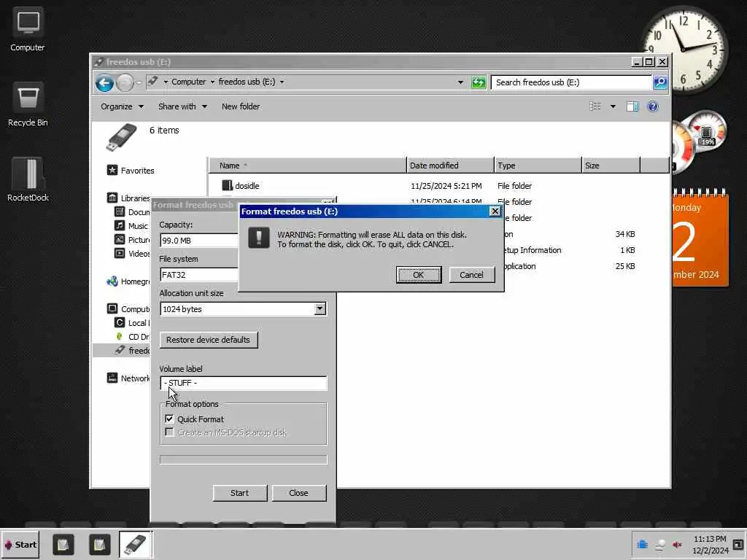Screen dimensions: 747x560
Task: Select Local Disk C in navigation pane
Action: tap(132, 323)
